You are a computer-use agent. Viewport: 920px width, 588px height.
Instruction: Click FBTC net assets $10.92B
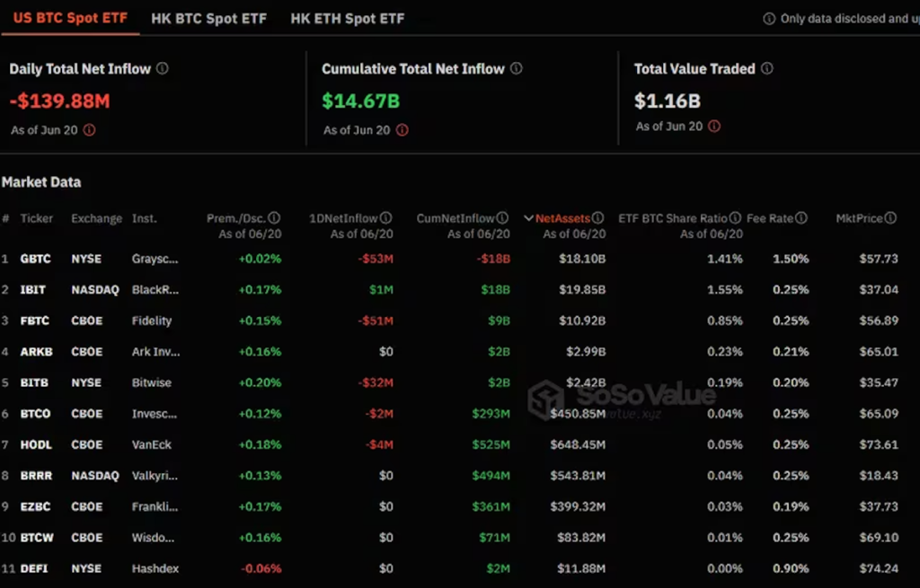point(582,320)
